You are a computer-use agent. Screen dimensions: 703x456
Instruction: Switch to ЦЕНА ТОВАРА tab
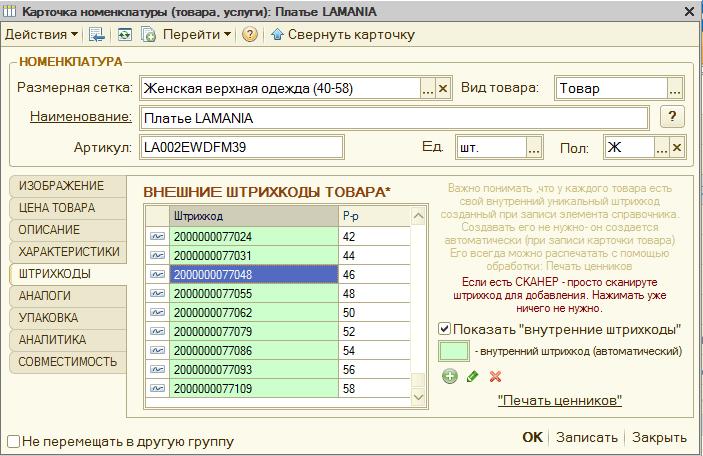(68, 208)
